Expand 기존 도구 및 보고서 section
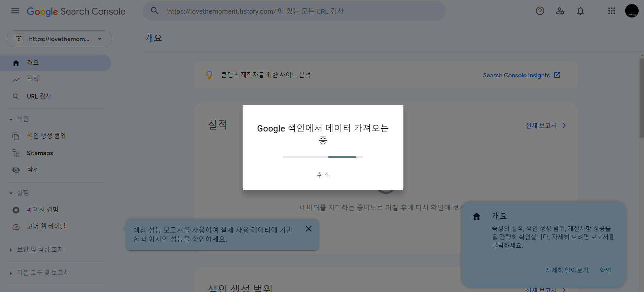 tap(11, 273)
